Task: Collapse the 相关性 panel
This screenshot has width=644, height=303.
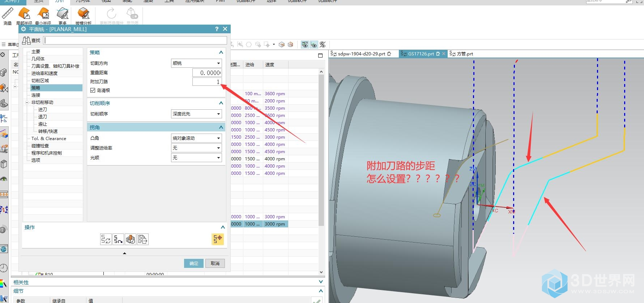Action: pos(321,282)
